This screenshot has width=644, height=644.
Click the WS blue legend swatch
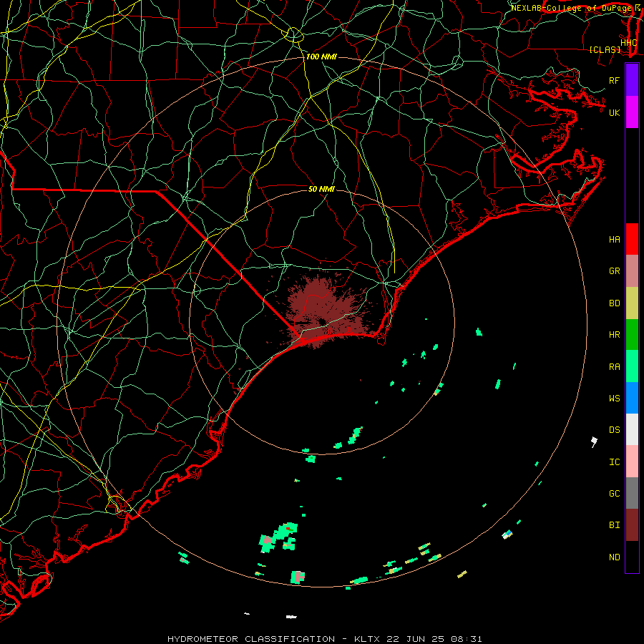tap(632, 398)
